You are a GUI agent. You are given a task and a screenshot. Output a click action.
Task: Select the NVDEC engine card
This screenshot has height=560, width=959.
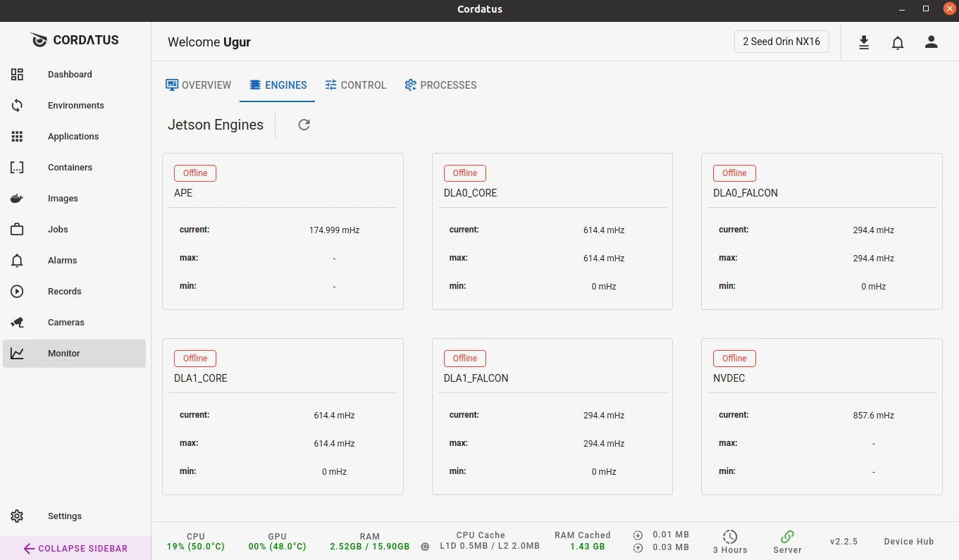821,416
